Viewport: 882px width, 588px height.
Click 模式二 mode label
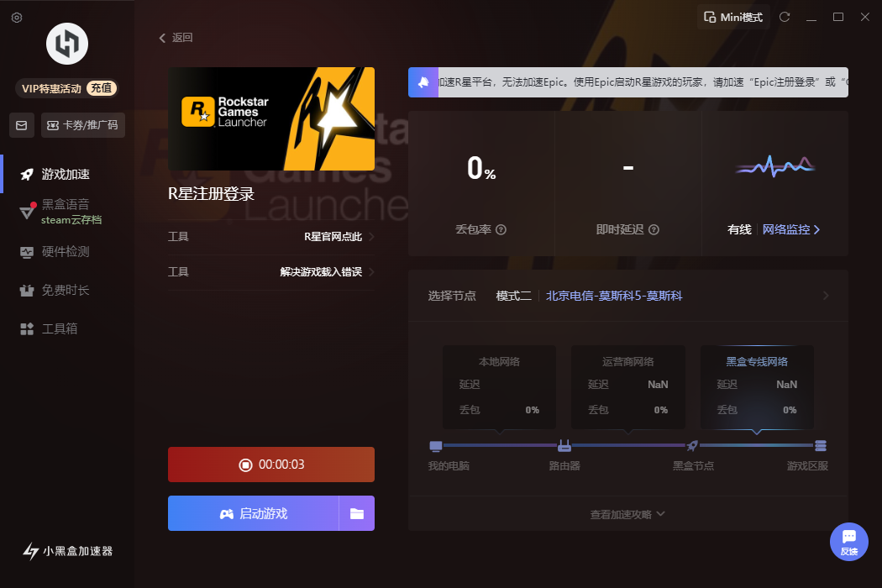513,296
